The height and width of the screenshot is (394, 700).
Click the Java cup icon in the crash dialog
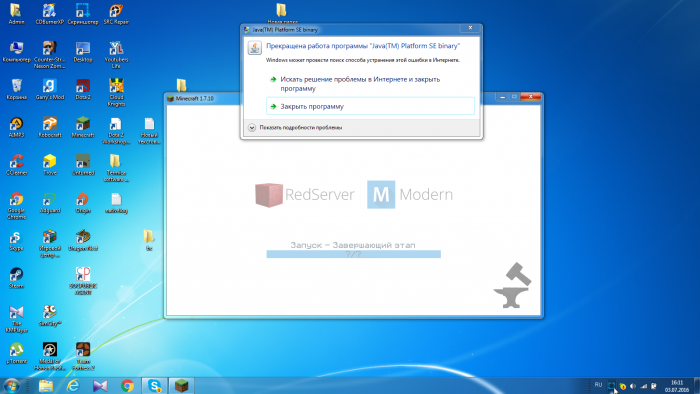(x=254, y=48)
